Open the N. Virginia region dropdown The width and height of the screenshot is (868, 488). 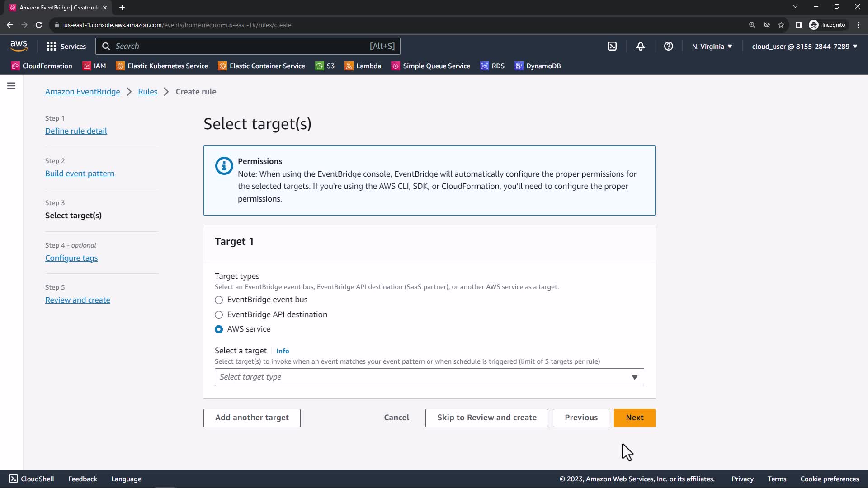712,46
